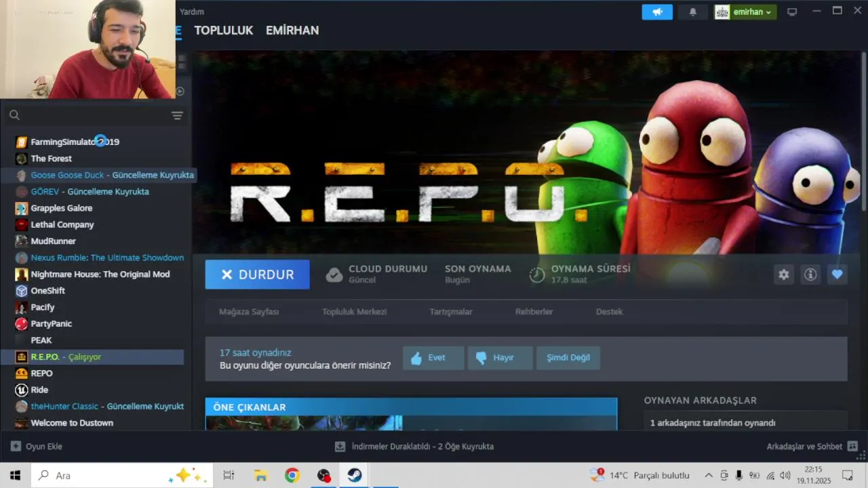Open Arkadaşlar ve Sohbet panel
Image resolution: width=868 pixels, height=488 pixels.
(x=812, y=447)
